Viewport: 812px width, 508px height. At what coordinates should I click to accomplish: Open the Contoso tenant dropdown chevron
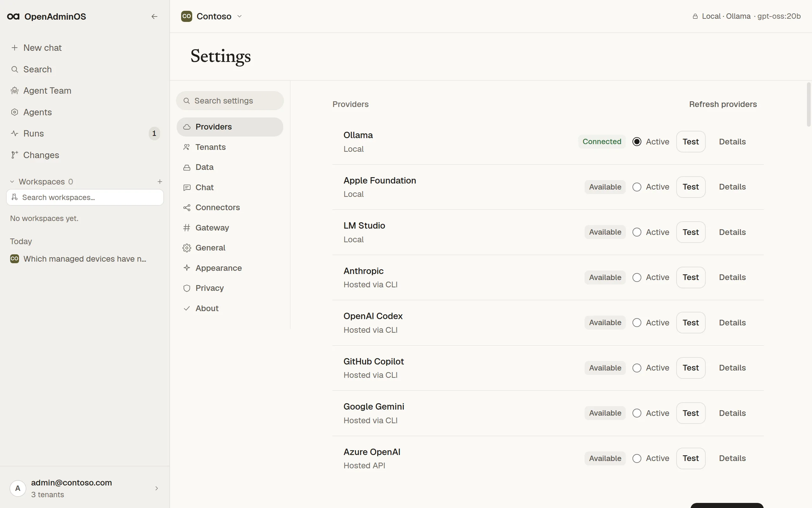pyautogui.click(x=239, y=16)
